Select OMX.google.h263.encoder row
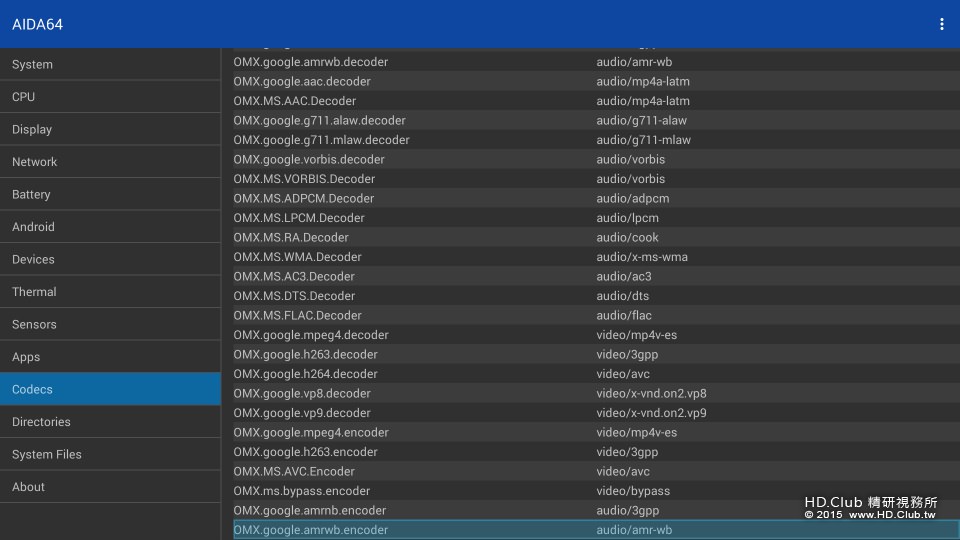The image size is (960, 540). 596,452
